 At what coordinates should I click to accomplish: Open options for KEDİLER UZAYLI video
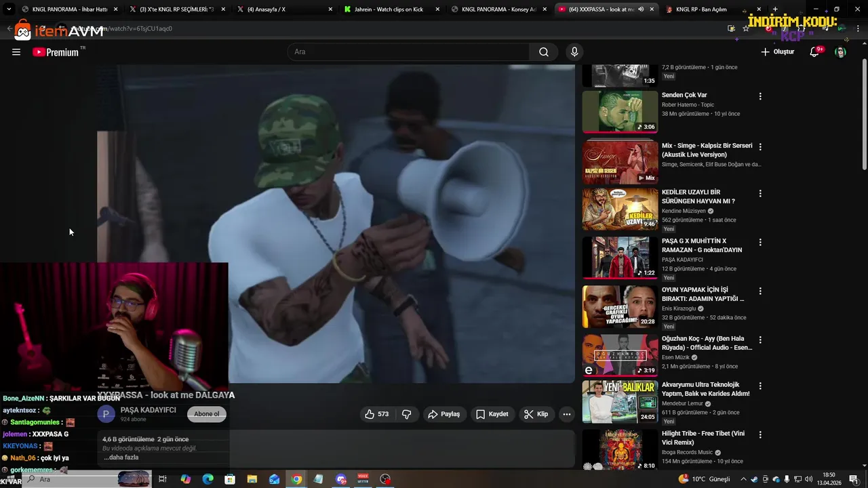tap(760, 193)
